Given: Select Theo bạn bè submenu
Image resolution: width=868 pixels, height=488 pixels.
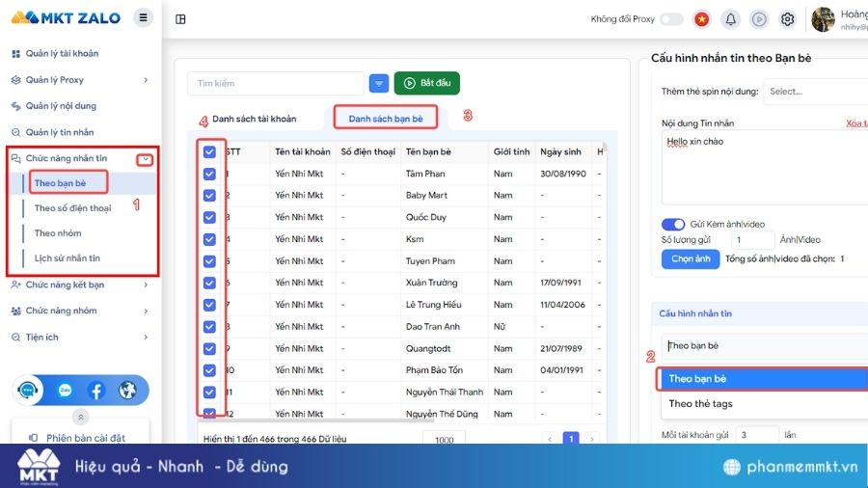Looking at the screenshot, I should click(x=61, y=183).
